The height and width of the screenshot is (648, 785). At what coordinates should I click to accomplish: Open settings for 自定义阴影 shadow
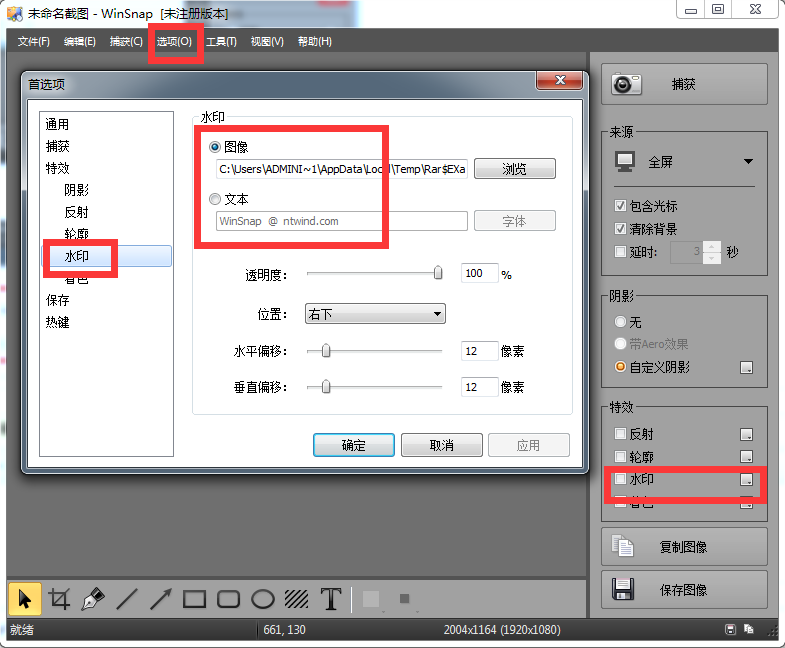tap(746, 368)
